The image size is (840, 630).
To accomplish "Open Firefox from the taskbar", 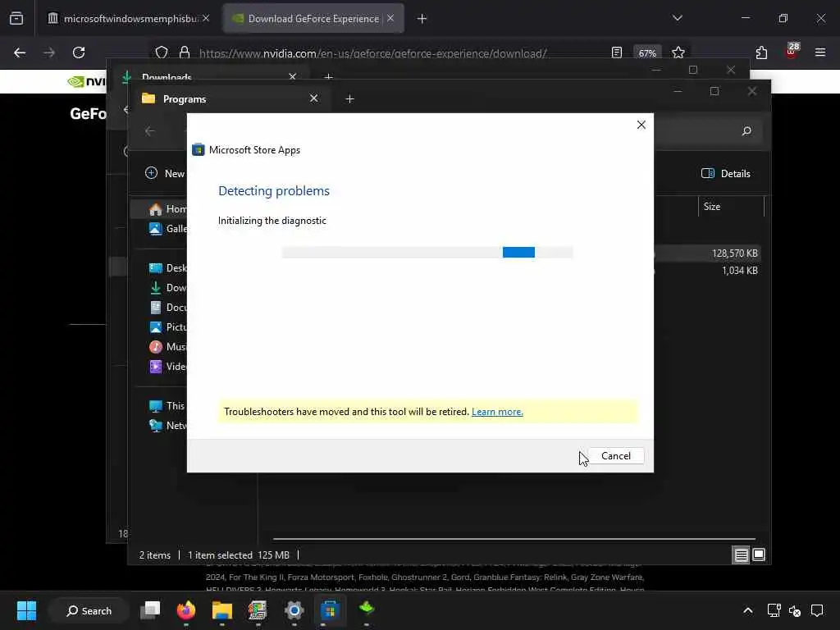I will 186,610.
